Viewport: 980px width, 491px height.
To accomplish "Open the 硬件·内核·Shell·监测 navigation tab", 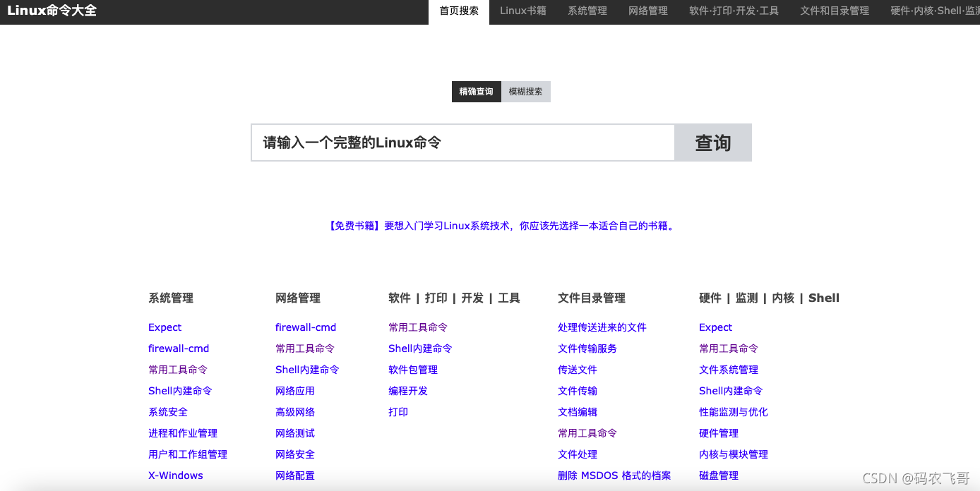I will pos(935,11).
